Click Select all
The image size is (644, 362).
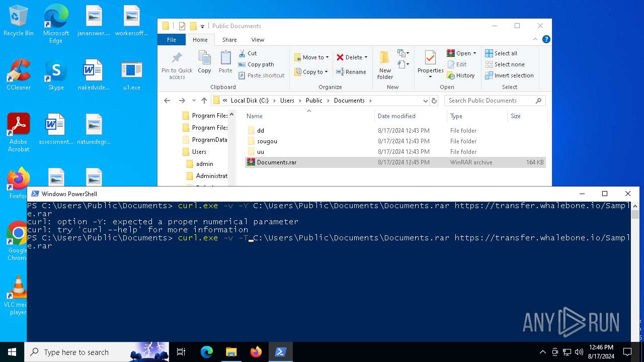point(501,53)
